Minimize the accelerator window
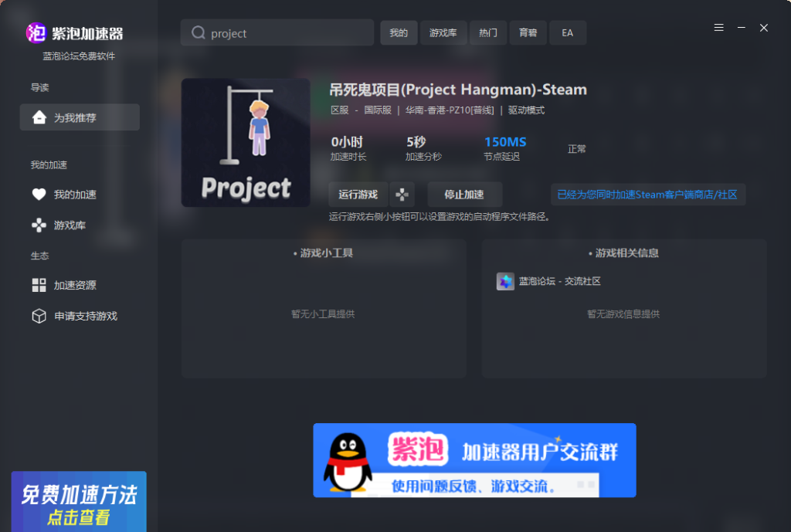Viewport: 791px width, 532px height. coord(742,28)
